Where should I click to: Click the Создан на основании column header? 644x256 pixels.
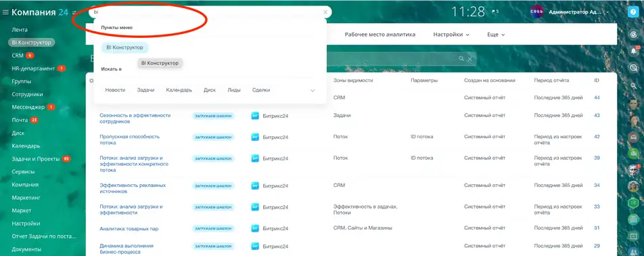pos(490,81)
